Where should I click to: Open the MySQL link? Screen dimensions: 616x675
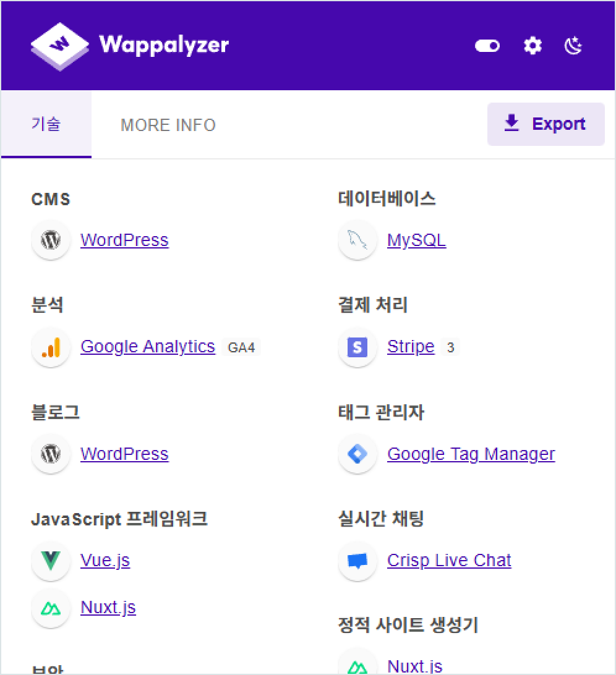(416, 240)
